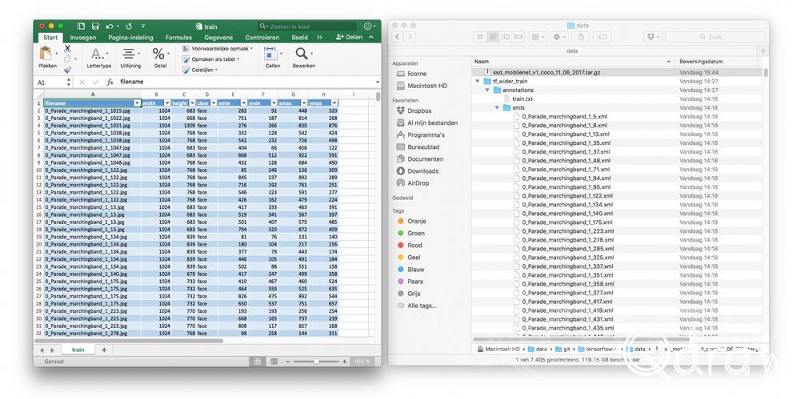
Task: Open the Celstijlen dropdown
Action: [x=201, y=70]
